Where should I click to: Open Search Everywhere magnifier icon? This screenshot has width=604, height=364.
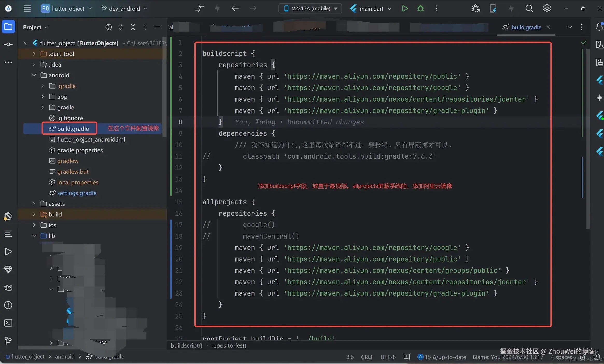tap(529, 9)
